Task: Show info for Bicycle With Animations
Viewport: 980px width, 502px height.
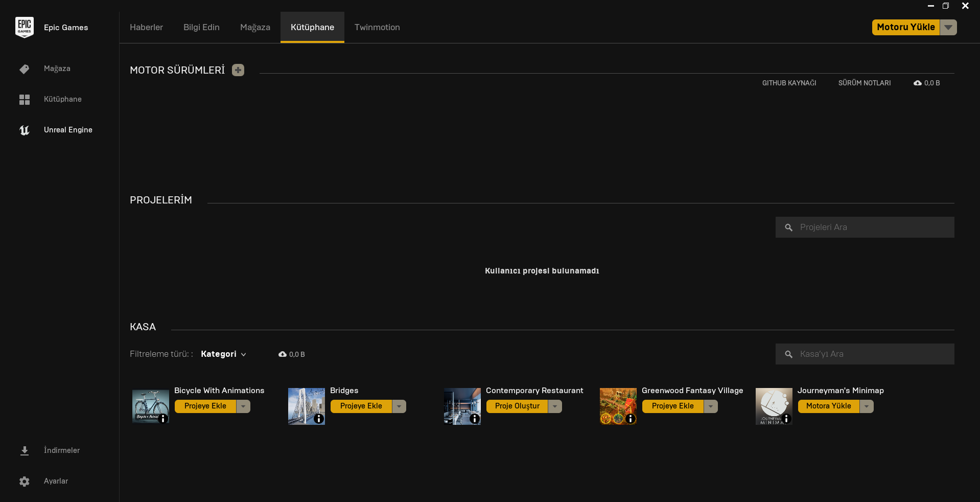Action: click(x=163, y=419)
